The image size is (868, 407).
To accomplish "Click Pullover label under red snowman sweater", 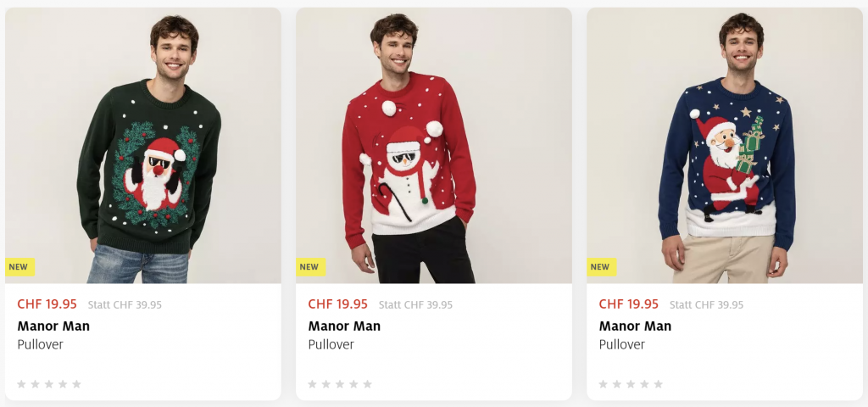I will [x=331, y=344].
